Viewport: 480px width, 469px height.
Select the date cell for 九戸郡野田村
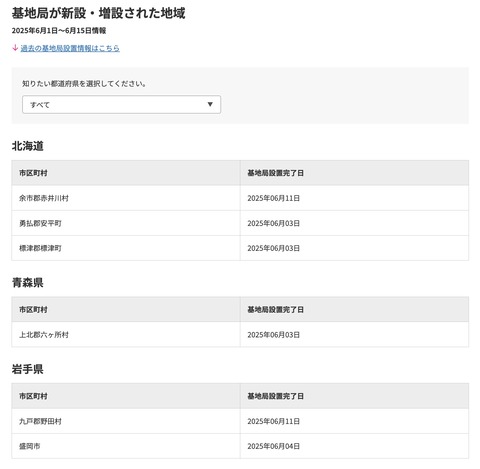point(354,421)
